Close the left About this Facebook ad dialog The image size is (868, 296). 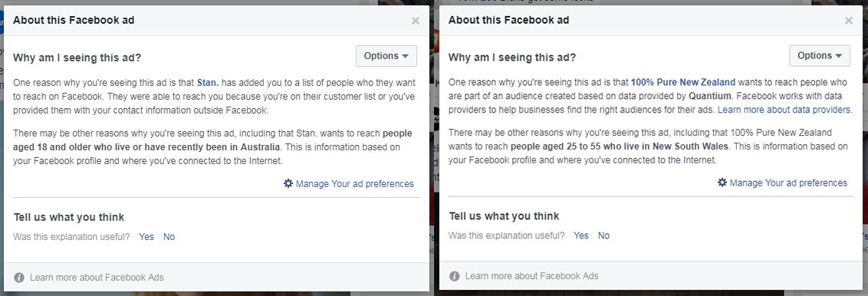tap(415, 21)
